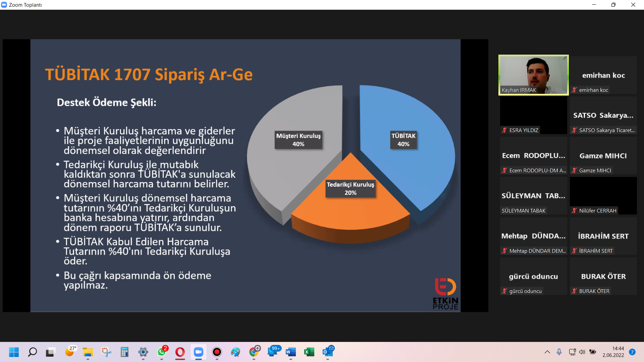
Task: Open Zoom app in the taskbar
Action: pos(198,352)
